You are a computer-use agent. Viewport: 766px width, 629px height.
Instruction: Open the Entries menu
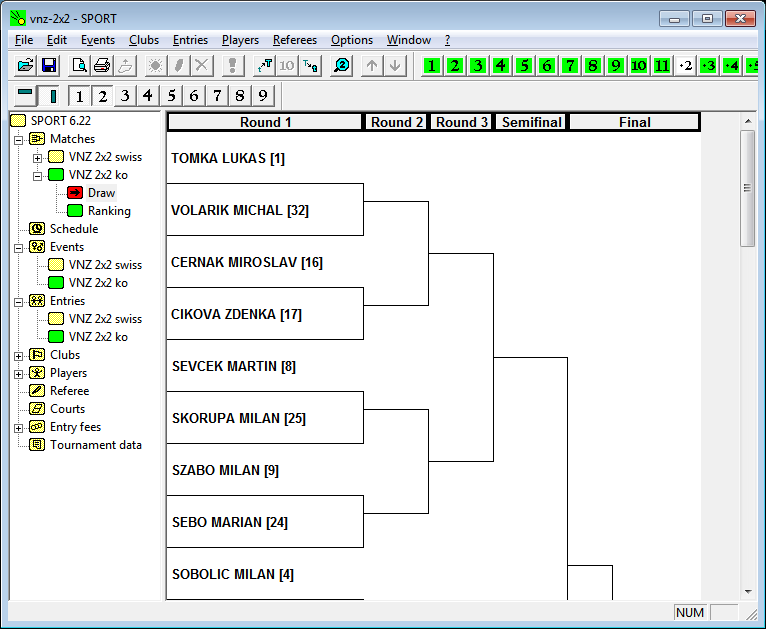click(190, 40)
